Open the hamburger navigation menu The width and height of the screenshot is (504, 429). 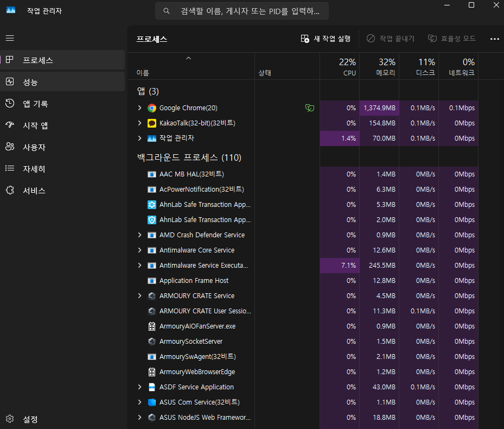pos(10,38)
